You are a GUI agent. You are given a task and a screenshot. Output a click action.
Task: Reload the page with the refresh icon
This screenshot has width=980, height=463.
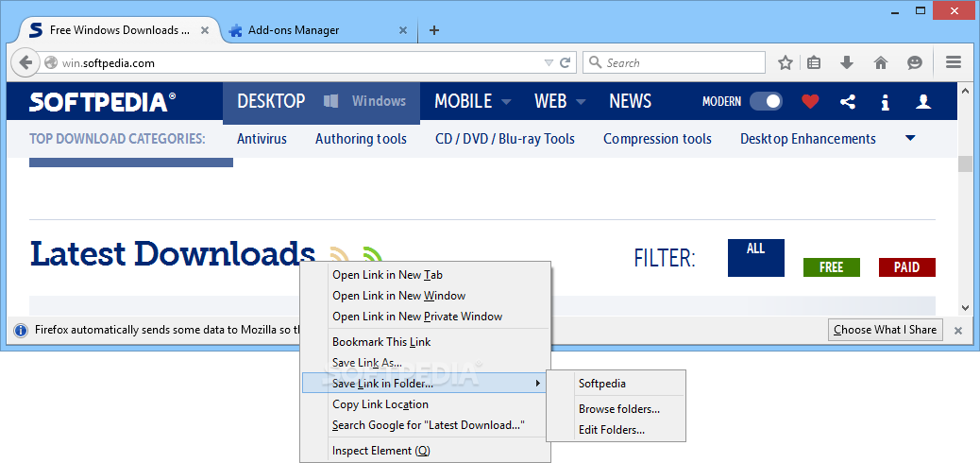(565, 62)
